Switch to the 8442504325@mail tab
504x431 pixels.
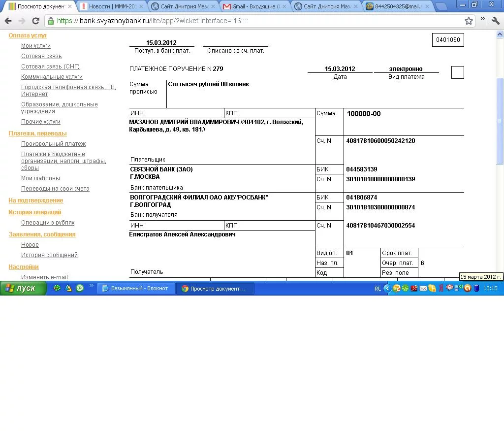tap(399, 6)
